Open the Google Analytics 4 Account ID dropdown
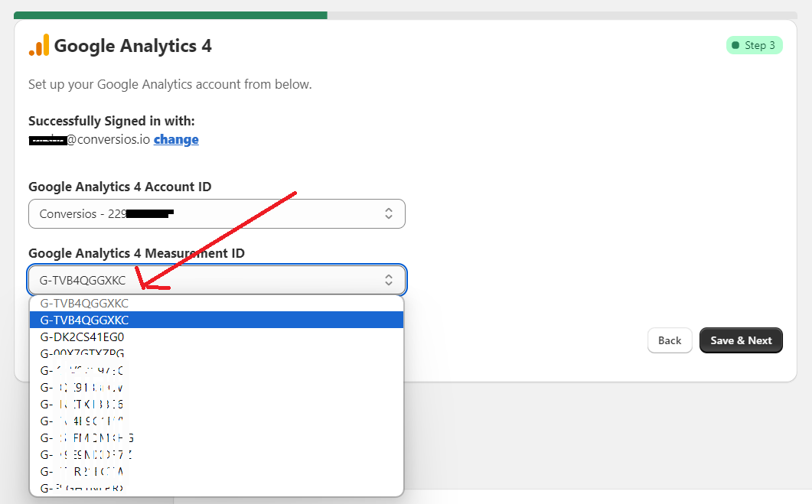Image resolution: width=812 pixels, height=504 pixels. click(217, 213)
